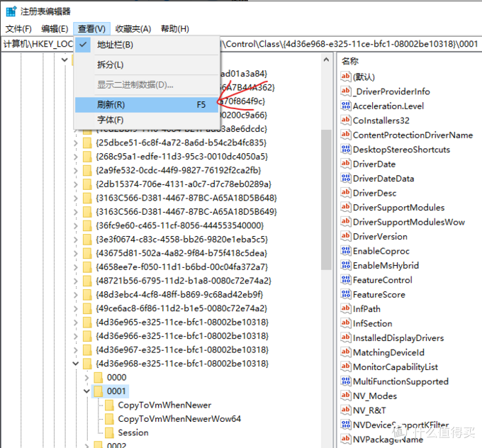Click the DriverSupportModules value icon
482x448 pixels.
345,207
